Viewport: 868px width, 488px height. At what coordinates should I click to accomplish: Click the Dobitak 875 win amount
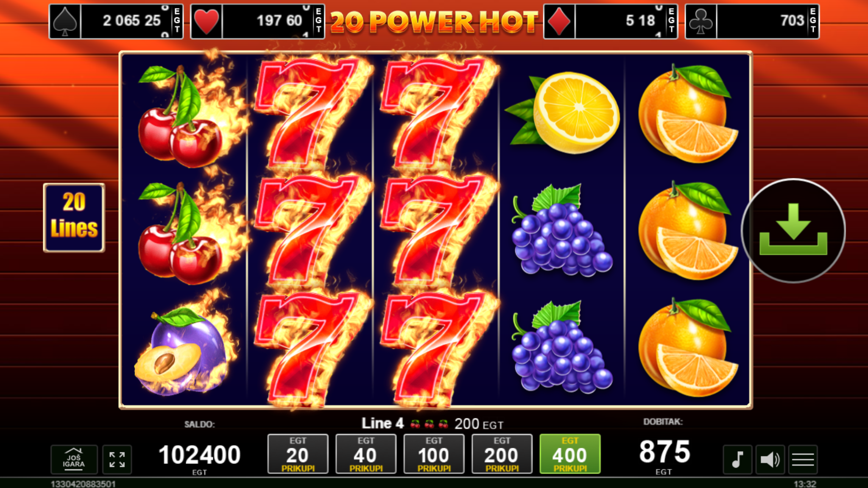pos(664,452)
